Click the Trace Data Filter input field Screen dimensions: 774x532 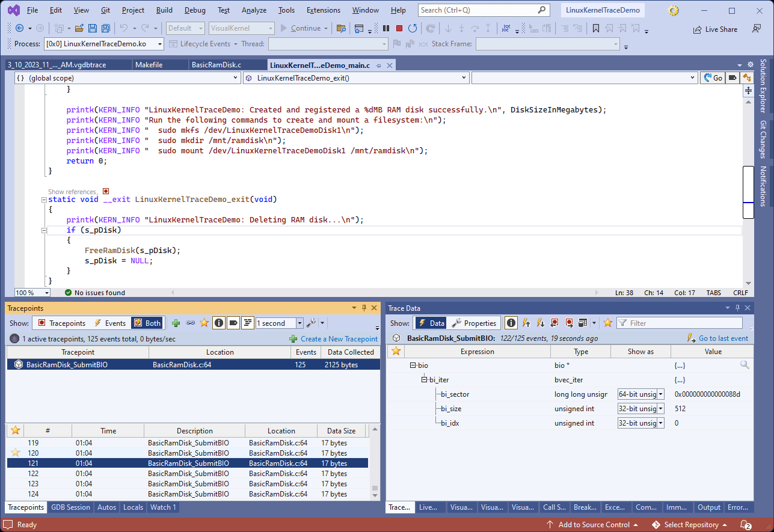coord(683,323)
